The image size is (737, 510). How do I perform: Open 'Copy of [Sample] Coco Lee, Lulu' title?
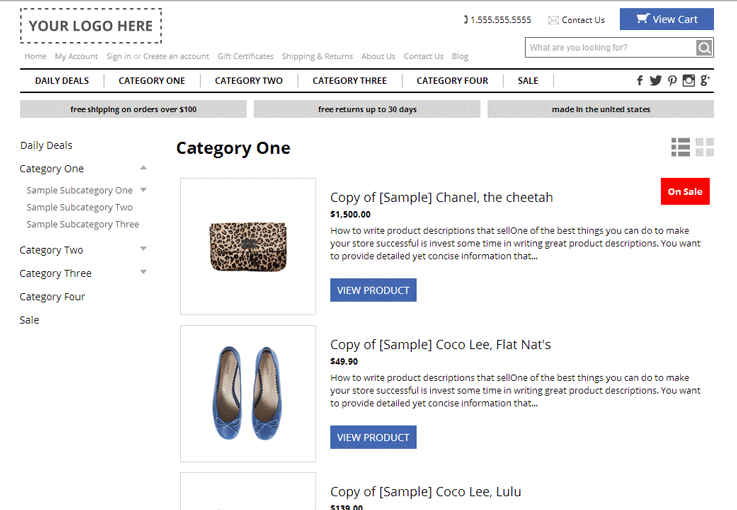coord(425,492)
